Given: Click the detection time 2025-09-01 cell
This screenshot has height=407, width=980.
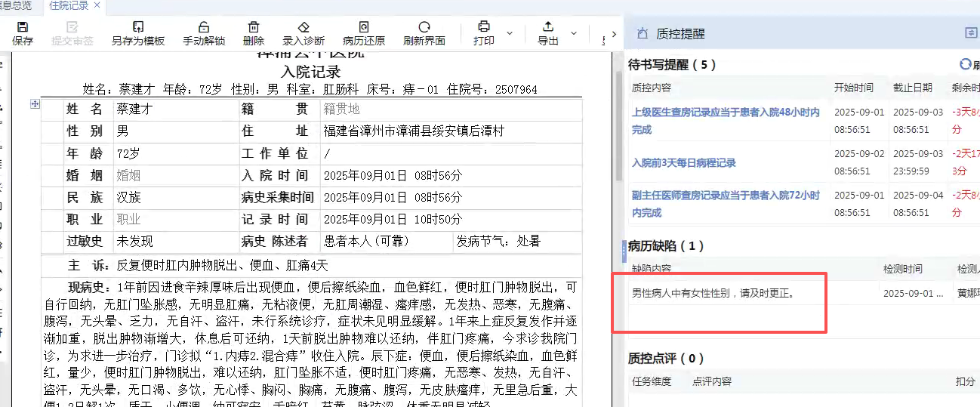Looking at the screenshot, I should 914,293.
